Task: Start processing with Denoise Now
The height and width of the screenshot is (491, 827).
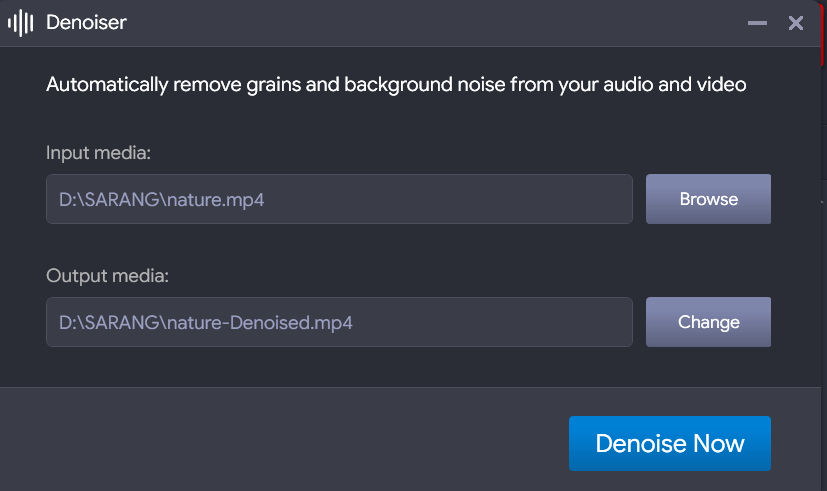Action: pos(669,443)
